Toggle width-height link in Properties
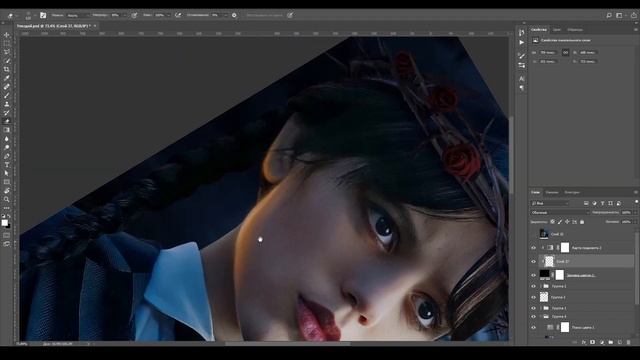Screen dimensions: 640x360 tap(565, 52)
